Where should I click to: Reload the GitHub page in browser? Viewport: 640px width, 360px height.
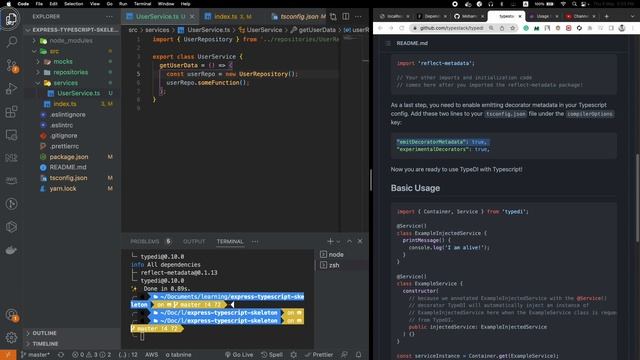(402, 28)
